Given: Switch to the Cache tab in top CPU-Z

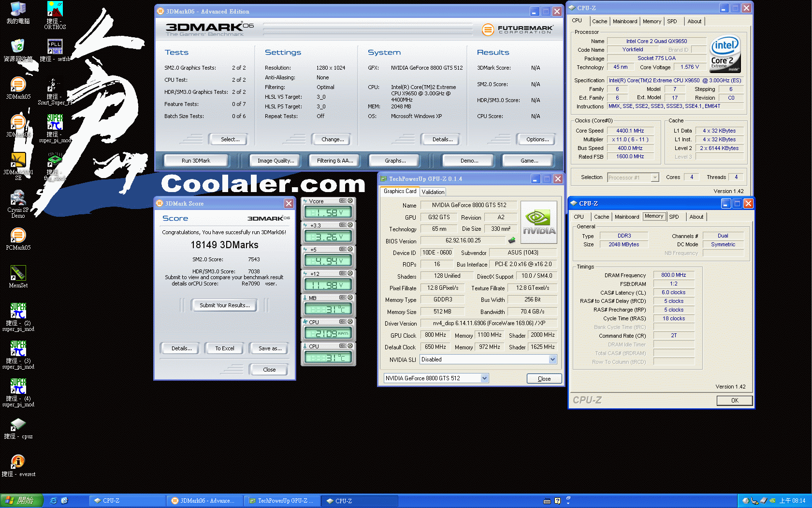Looking at the screenshot, I should pos(599,21).
